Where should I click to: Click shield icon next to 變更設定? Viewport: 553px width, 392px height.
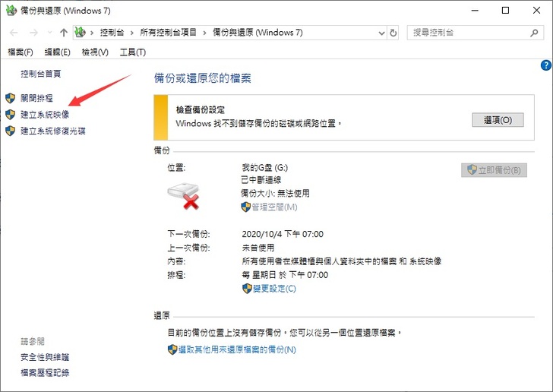(247, 289)
